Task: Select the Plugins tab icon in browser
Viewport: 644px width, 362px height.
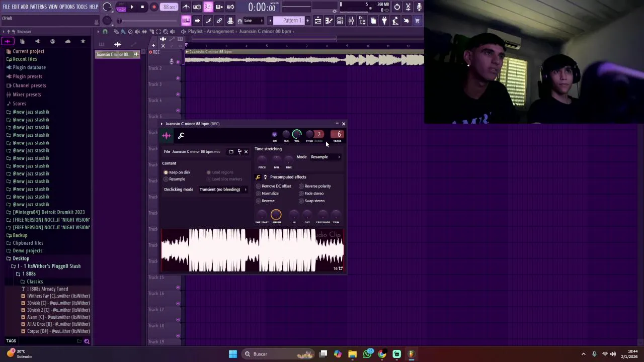Action: tap(37, 41)
